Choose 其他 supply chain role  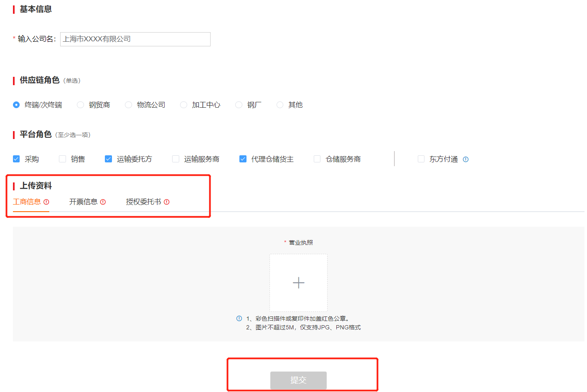(280, 105)
